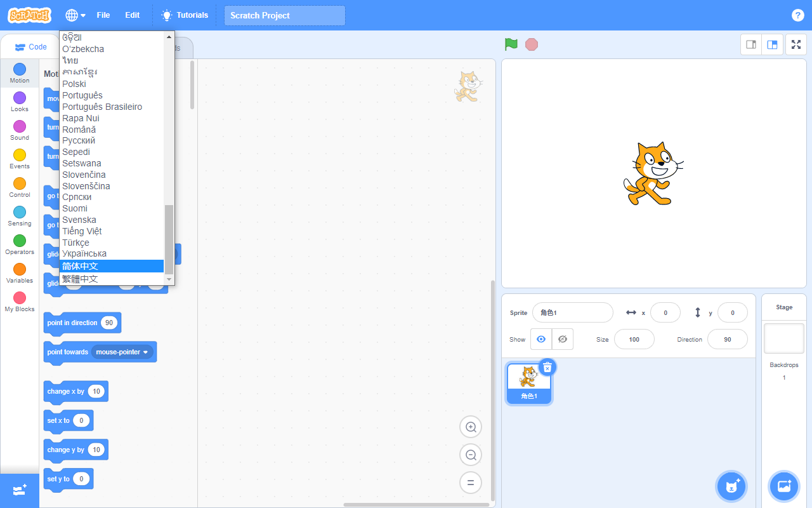Click the sprite x position field
812x508 pixels.
pos(665,313)
